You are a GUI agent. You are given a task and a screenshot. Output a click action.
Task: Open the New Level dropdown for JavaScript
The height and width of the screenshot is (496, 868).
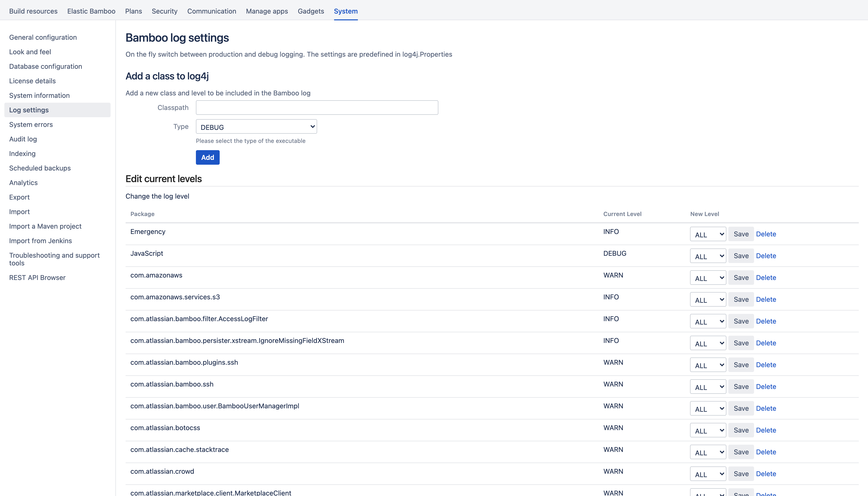coord(708,256)
